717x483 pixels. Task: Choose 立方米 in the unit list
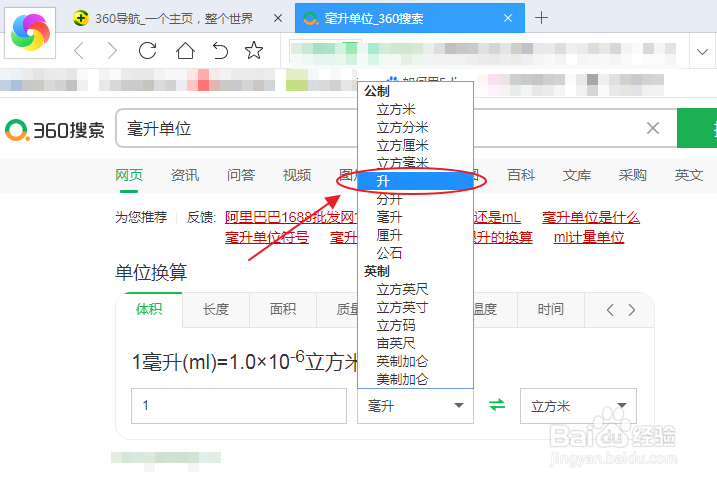415,109
